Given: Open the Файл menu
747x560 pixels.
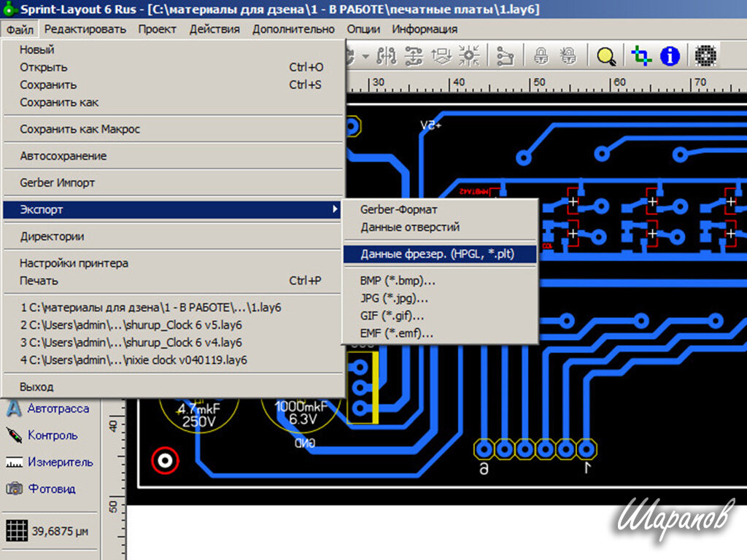Looking at the screenshot, I should click(x=20, y=29).
